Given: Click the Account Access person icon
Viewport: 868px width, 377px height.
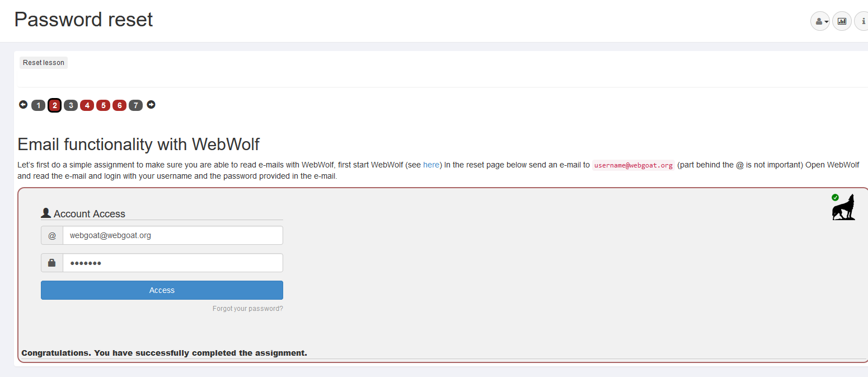Looking at the screenshot, I should pos(46,213).
